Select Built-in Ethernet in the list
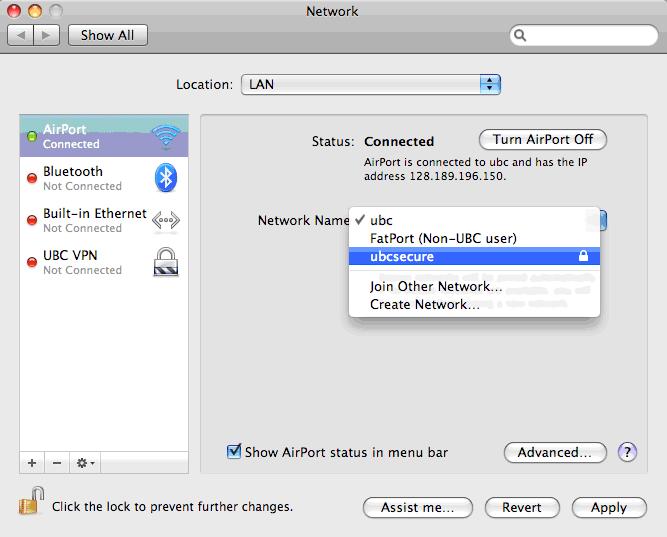Image resolution: width=667 pixels, height=537 pixels. [x=104, y=220]
